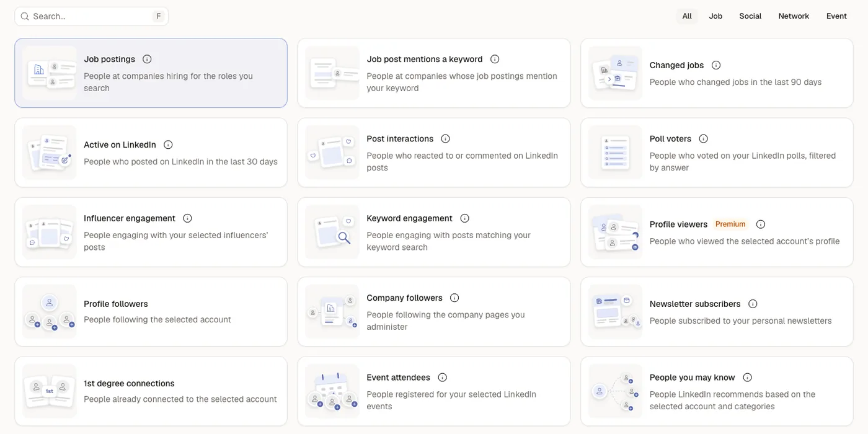Select the All filter tab
Viewport: 868px width, 434px height.
pos(687,16)
